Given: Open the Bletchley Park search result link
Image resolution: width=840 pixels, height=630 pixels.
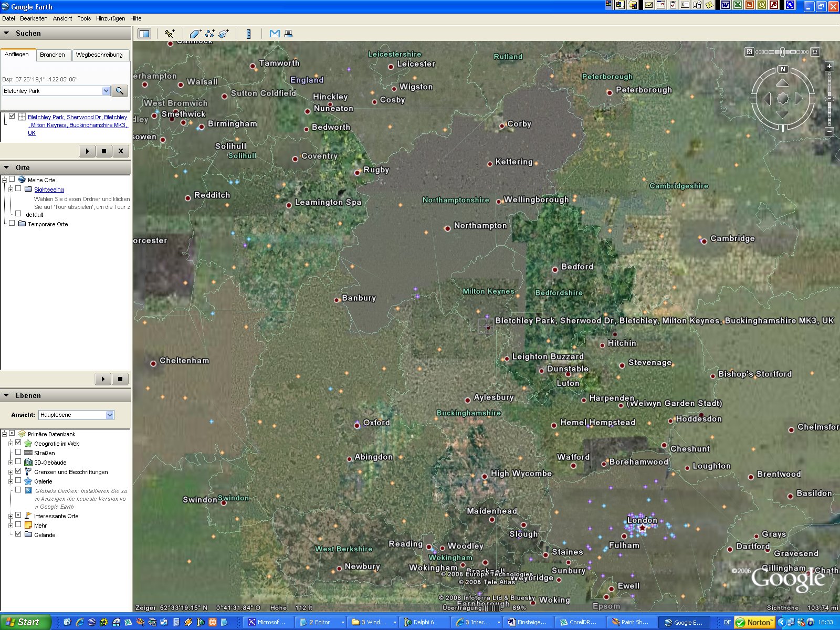Looking at the screenshot, I should pos(78,125).
